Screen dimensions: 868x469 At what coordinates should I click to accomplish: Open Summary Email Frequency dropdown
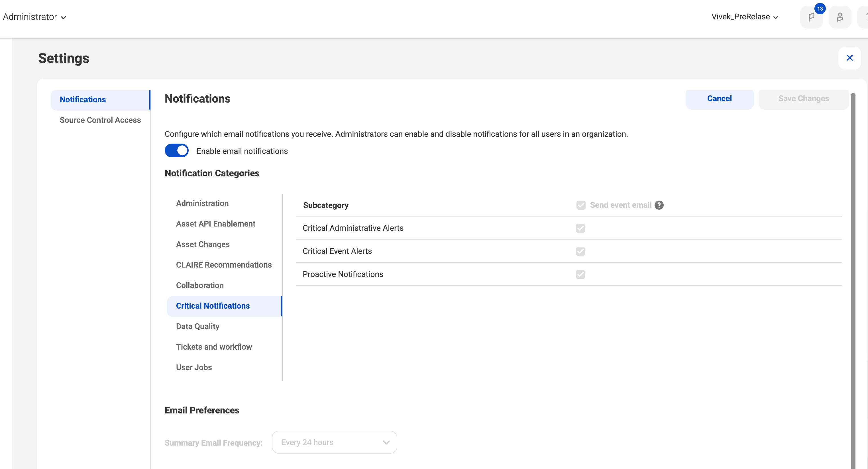(334, 442)
